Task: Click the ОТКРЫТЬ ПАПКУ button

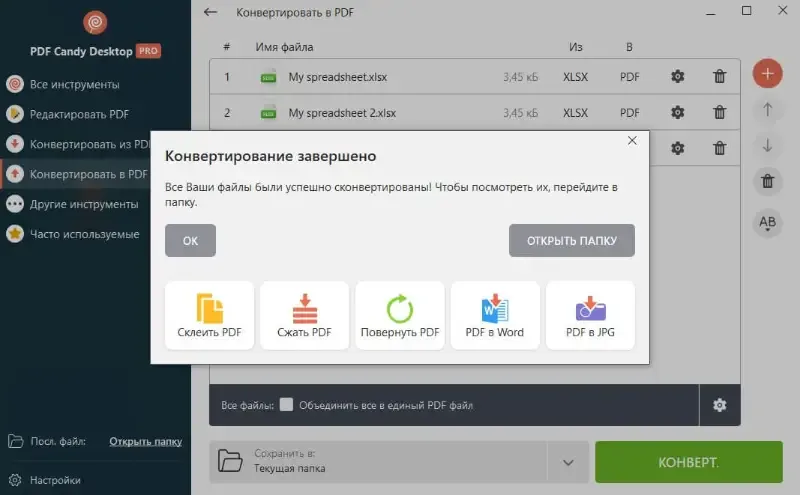Action: point(571,240)
